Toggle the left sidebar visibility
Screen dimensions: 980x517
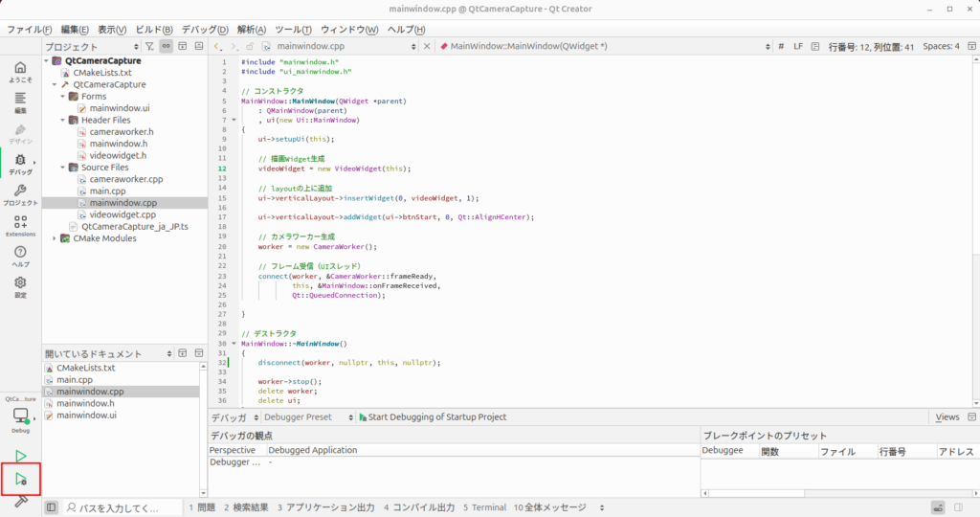coord(51,507)
